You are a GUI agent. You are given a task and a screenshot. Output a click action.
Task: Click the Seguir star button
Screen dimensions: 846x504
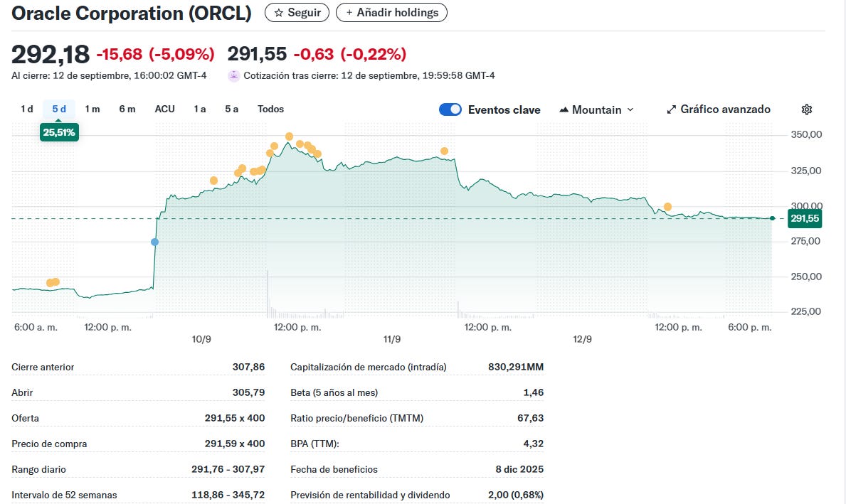click(297, 12)
